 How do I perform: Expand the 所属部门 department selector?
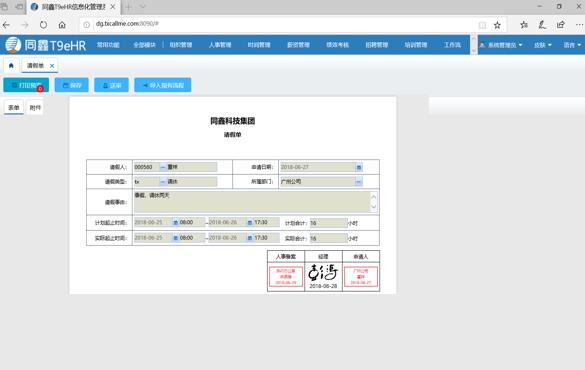click(x=359, y=182)
